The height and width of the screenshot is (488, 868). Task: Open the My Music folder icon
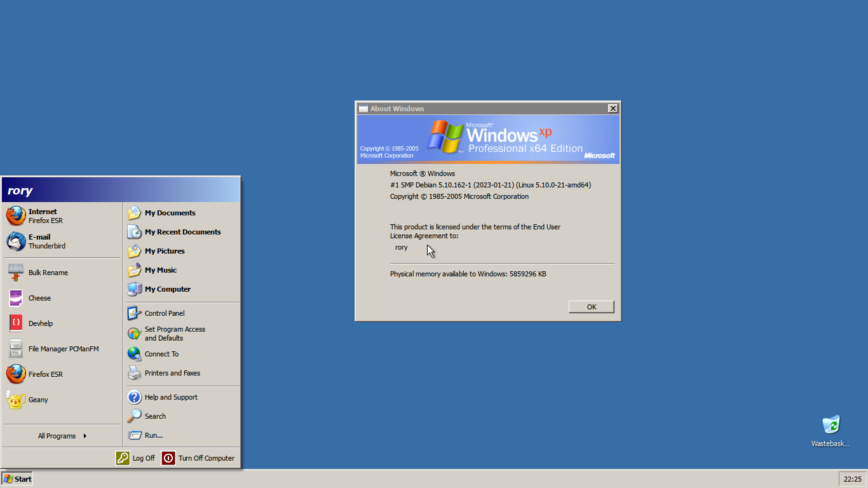(x=134, y=270)
